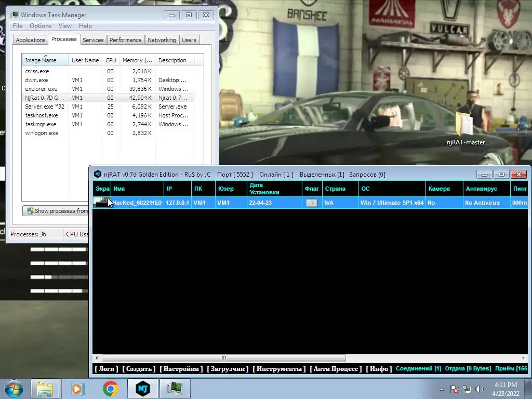Select taskmgr.exe process row
Screen dimensions: 532x399
pos(108,124)
